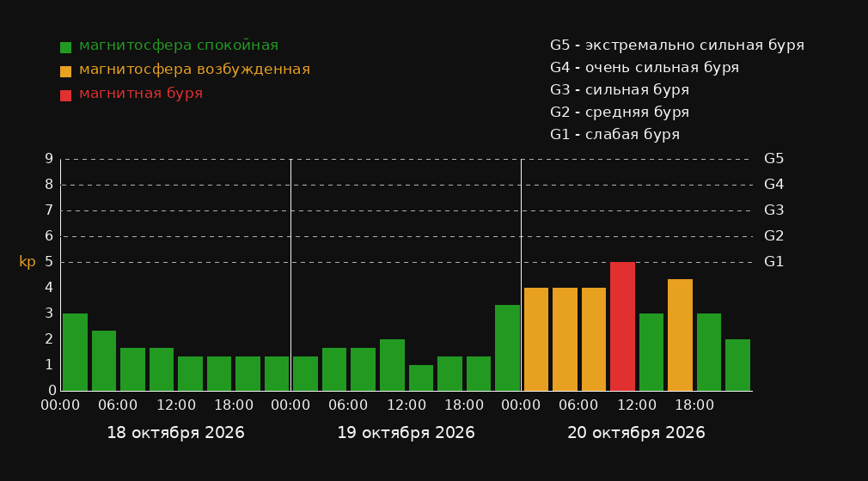
Task: Click the y-axis value '5'
Action: [49, 262]
